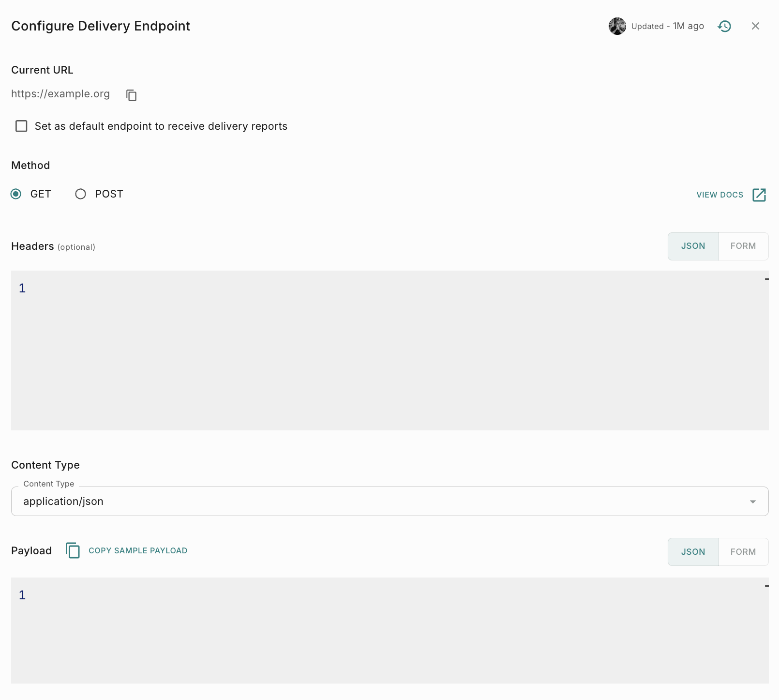Enable default endpoint for delivery reports

click(21, 126)
